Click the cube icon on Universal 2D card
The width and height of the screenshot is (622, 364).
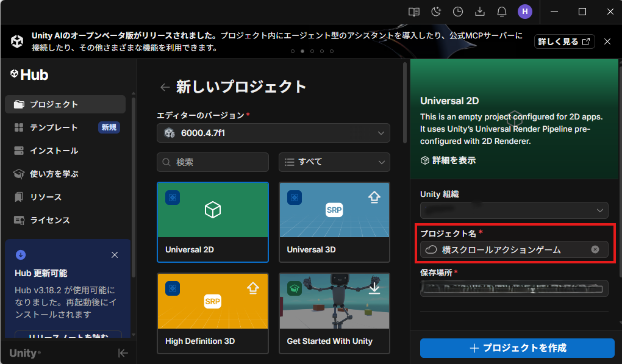point(213,210)
